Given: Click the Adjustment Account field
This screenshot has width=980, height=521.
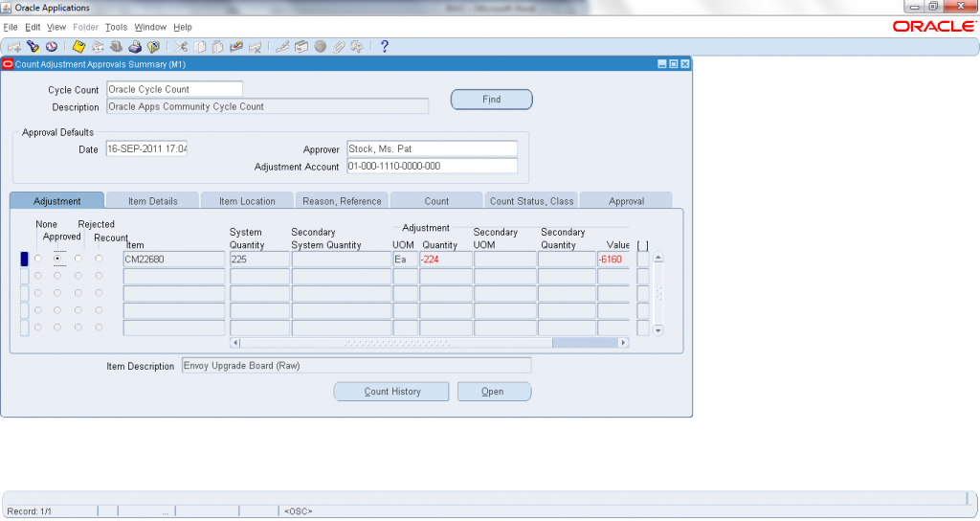Looking at the screenshot, I should point(431,167).
